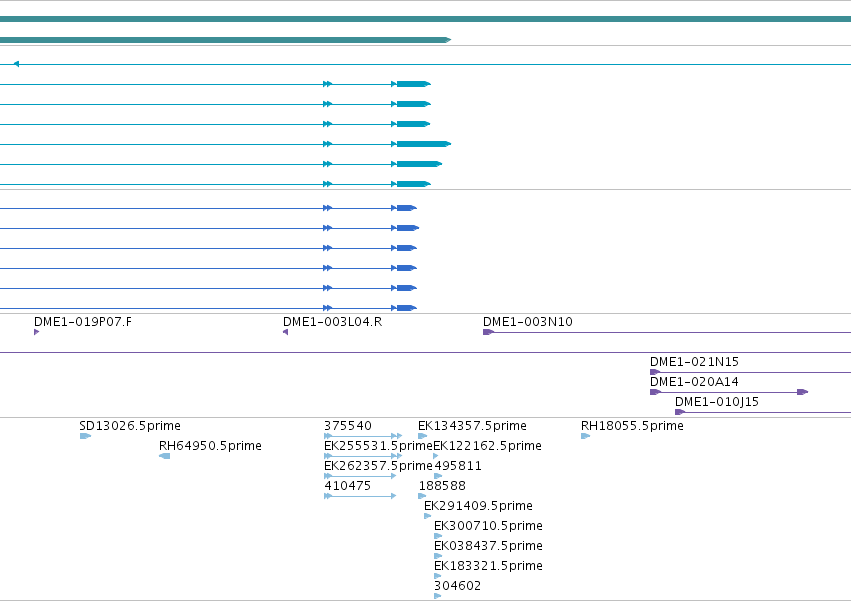Viewport: 851px width, 601px height.
Task: Click the DME1-019P07.F feature label
Action: [82, 321]
